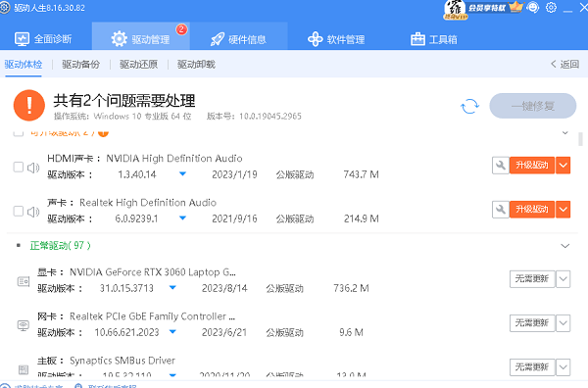Collapse the 正常驱动(97) section chevron

point(564,246)
